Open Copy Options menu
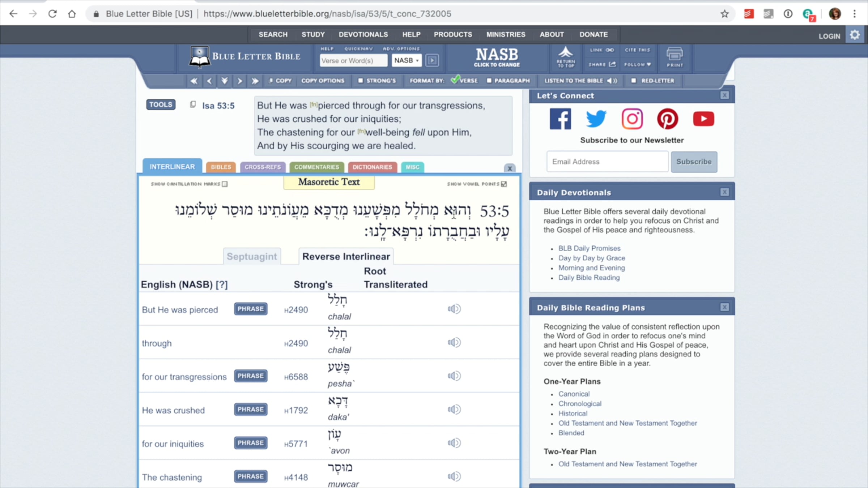 pyautogui.click(x=323, y=81)
